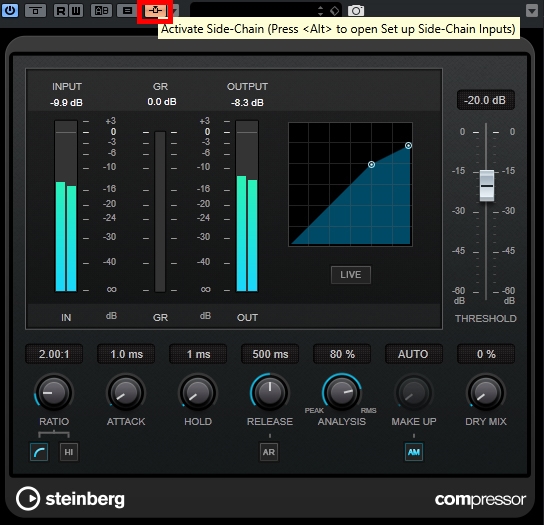Open the side-chain routing dropdown arrow

(x=175, y=11)
